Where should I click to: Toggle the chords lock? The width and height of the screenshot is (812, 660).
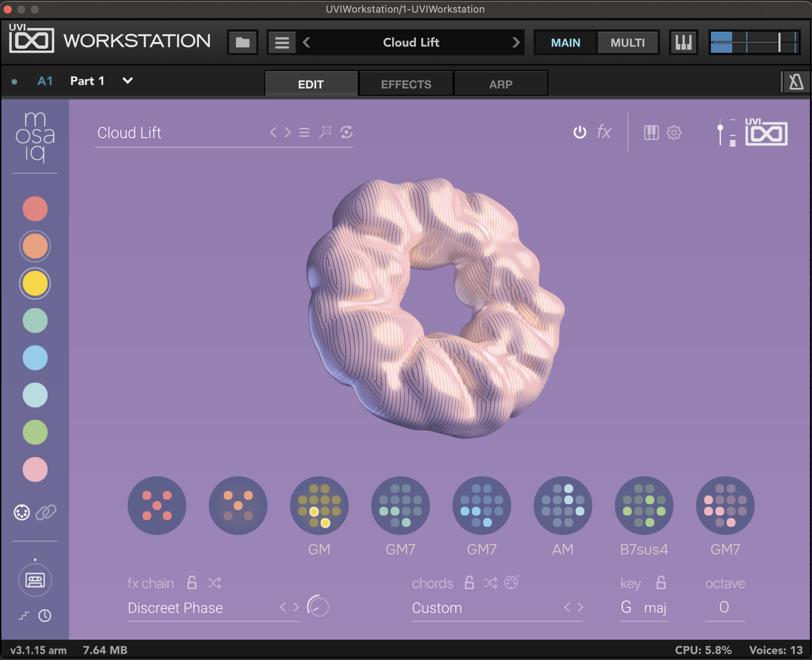coord(469,582)
